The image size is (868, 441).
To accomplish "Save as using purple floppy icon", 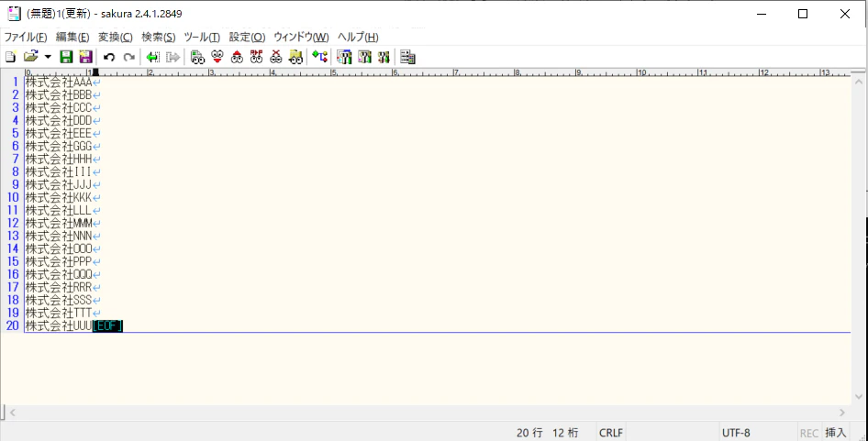I will (x=85, y=57).
